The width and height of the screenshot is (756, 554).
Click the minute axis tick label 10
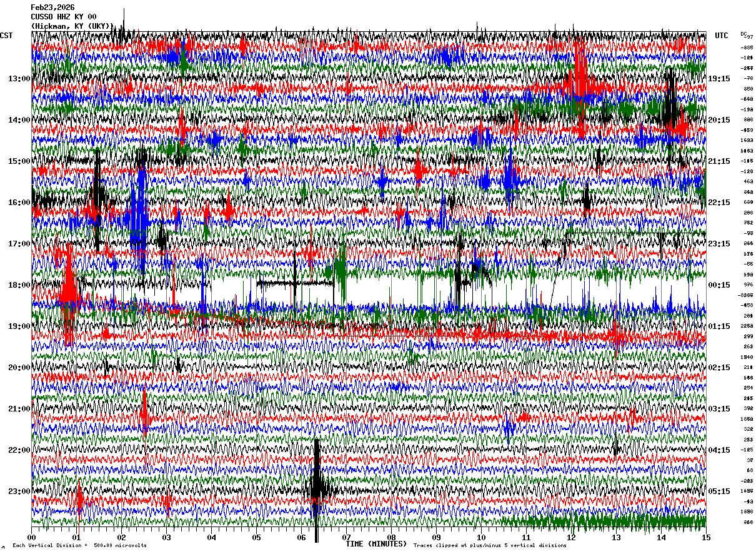pos(481,538)
